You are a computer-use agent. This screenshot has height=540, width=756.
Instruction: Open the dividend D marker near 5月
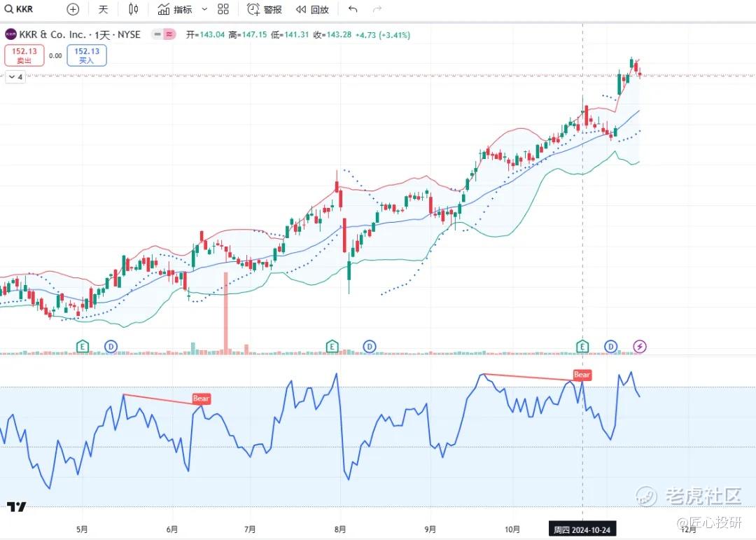coord(111,346)
